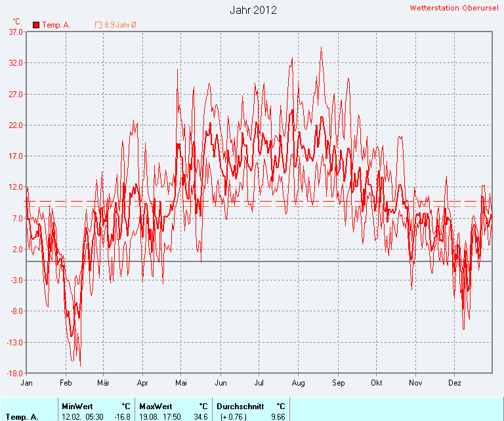Click the 17.0 y-axis value

click(16, 156)
